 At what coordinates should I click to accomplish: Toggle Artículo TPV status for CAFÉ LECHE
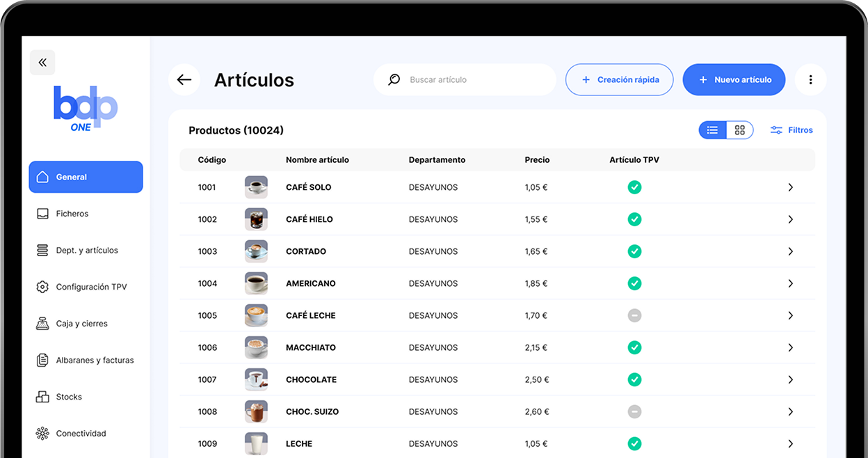(634, 315)
